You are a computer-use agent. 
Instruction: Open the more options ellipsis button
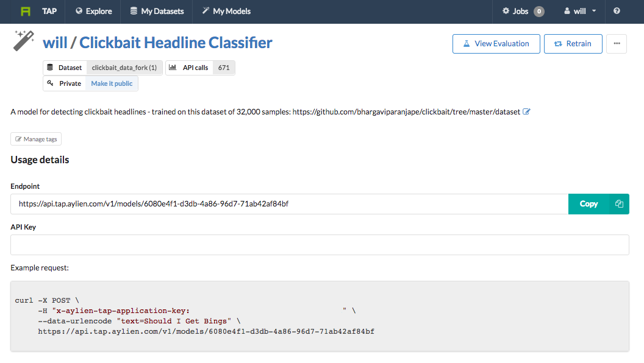click(x=617, y=44)
